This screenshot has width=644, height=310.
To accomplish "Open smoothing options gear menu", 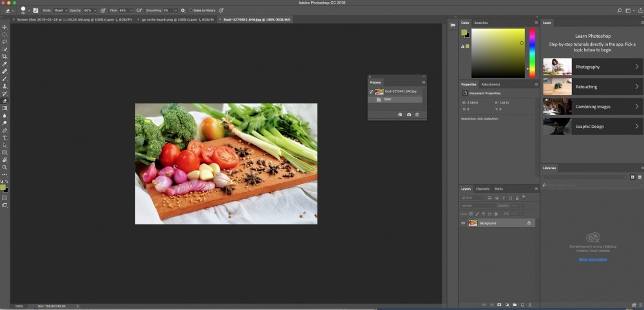I will coord(183,10).
